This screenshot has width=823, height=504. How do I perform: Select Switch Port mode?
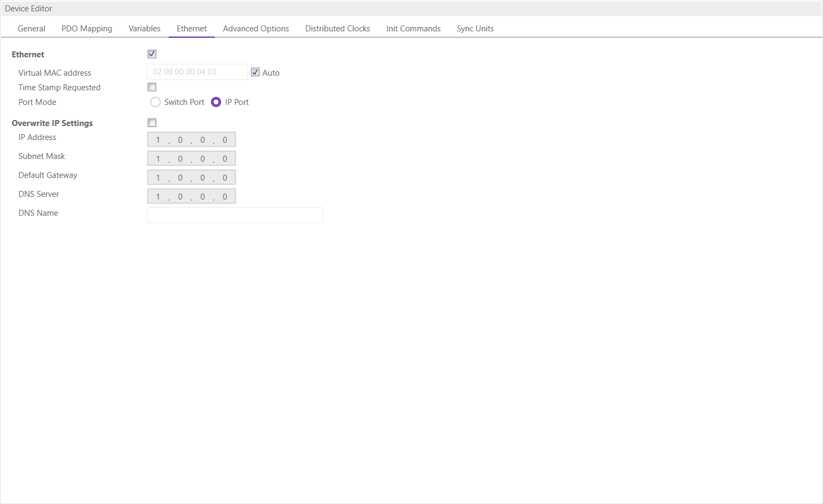(x=156, y=102)
